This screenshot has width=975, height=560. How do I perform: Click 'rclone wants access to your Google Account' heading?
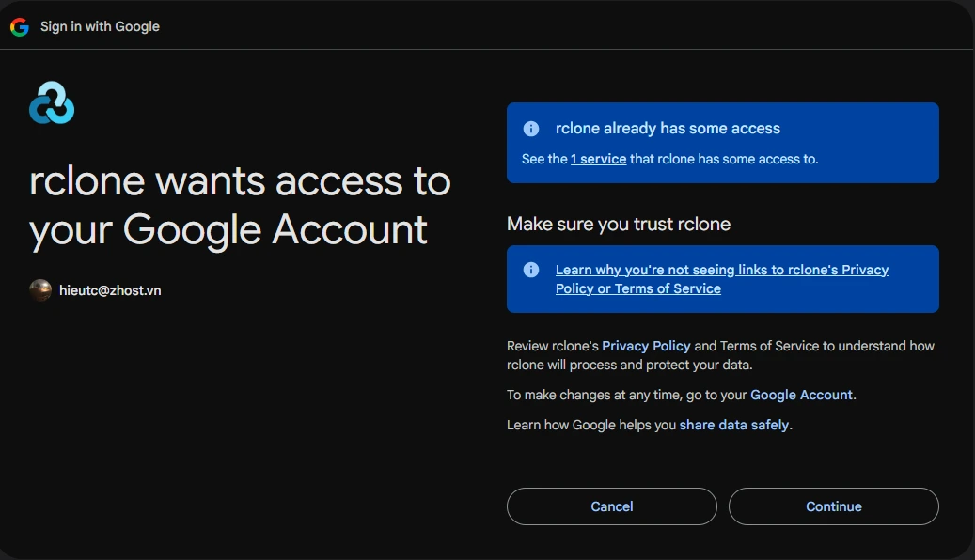pos(240,205)
